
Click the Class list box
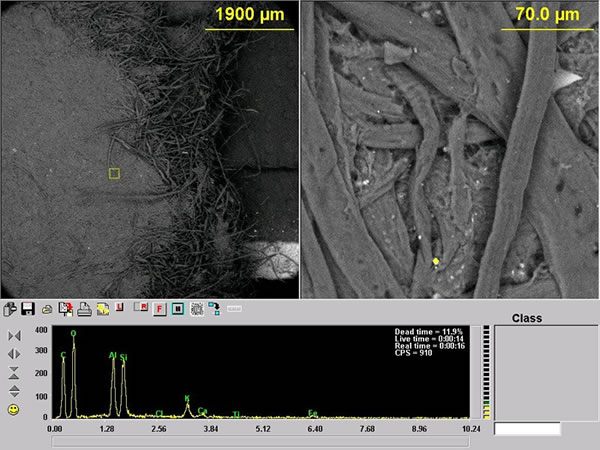[x=546, y=373]
